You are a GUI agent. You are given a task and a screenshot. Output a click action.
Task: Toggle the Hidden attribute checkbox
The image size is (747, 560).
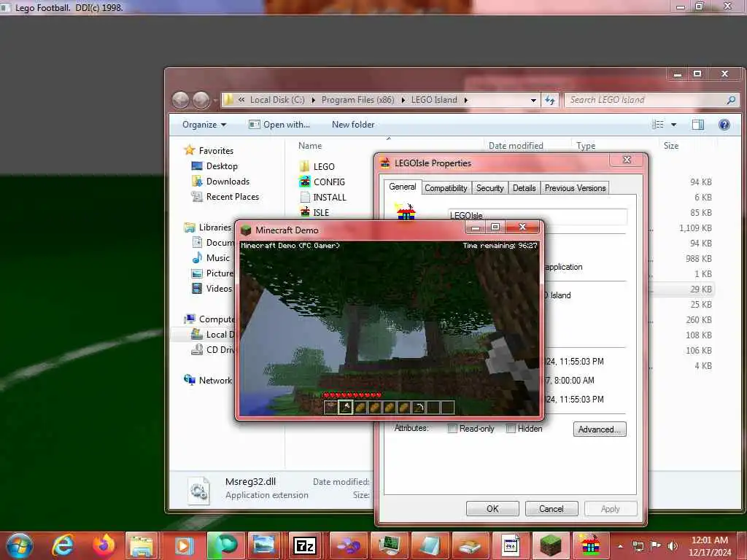[511, 429]
